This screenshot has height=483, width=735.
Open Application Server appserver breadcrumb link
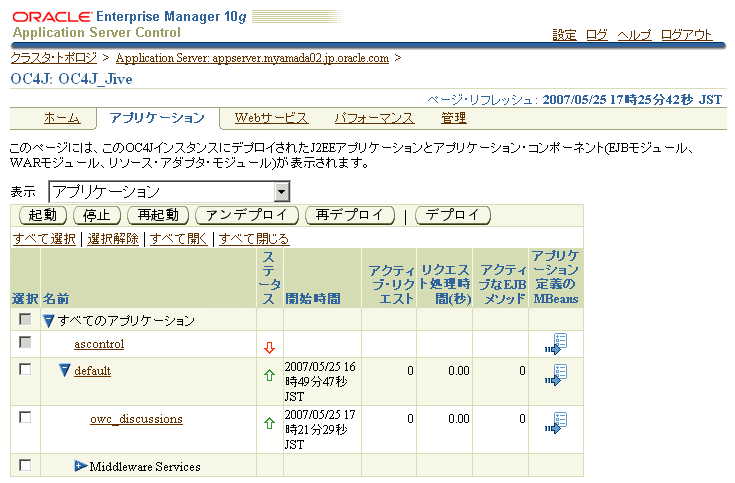click(252, 58)
